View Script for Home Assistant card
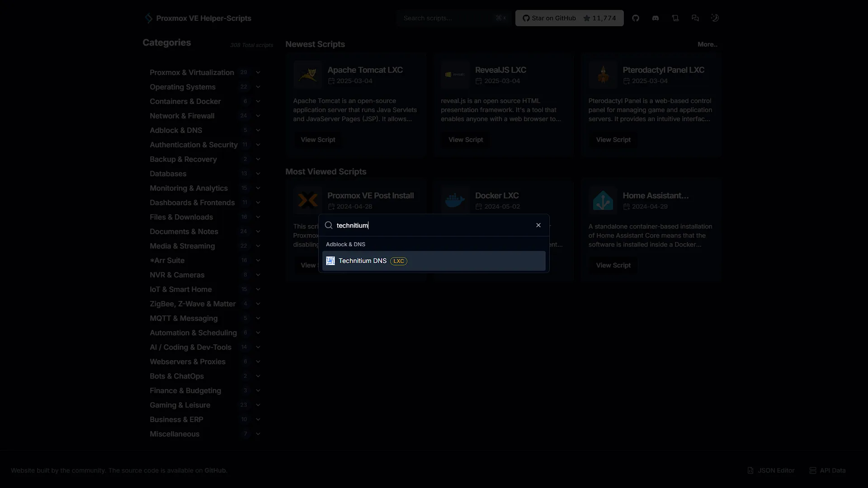Viewport: 868px width, 488px height. click(x=613, y=265)
